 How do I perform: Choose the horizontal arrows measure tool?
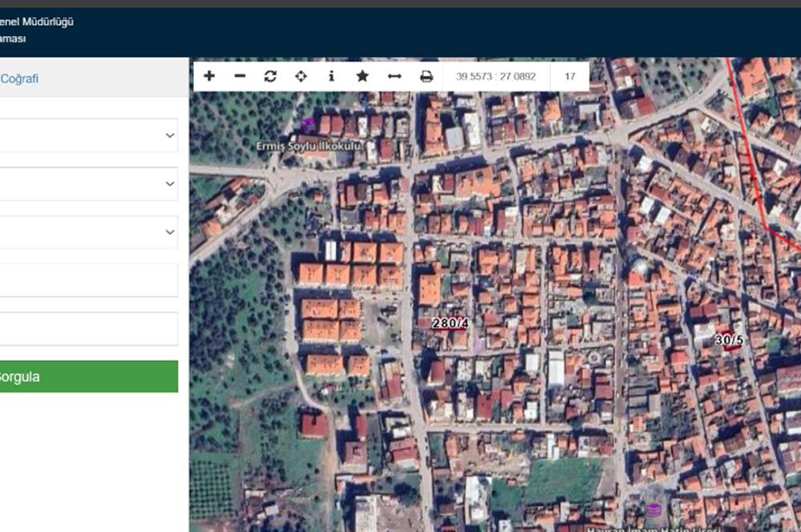[394, 76]
